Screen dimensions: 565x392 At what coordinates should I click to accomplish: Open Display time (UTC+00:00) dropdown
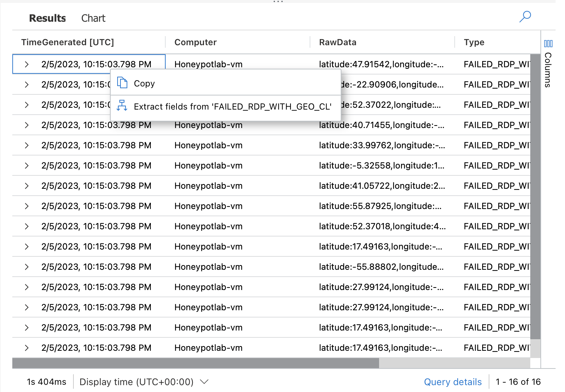click(144, 382)
